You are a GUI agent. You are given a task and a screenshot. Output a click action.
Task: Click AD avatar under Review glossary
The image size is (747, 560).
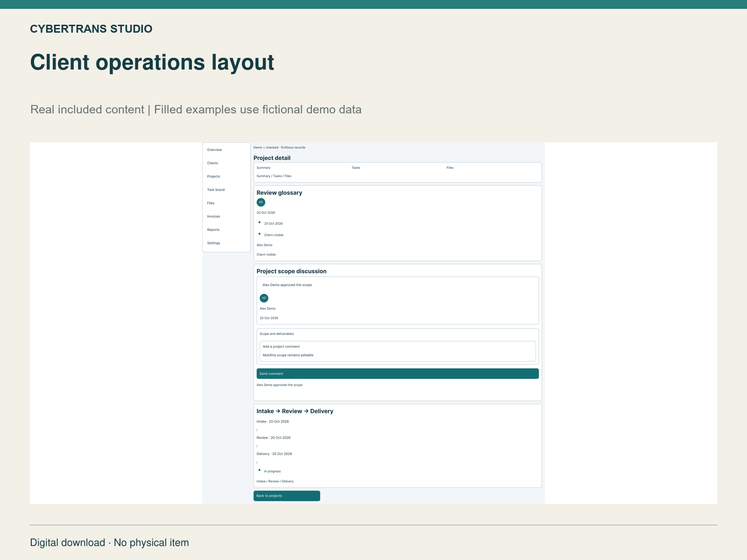point(261,202)
